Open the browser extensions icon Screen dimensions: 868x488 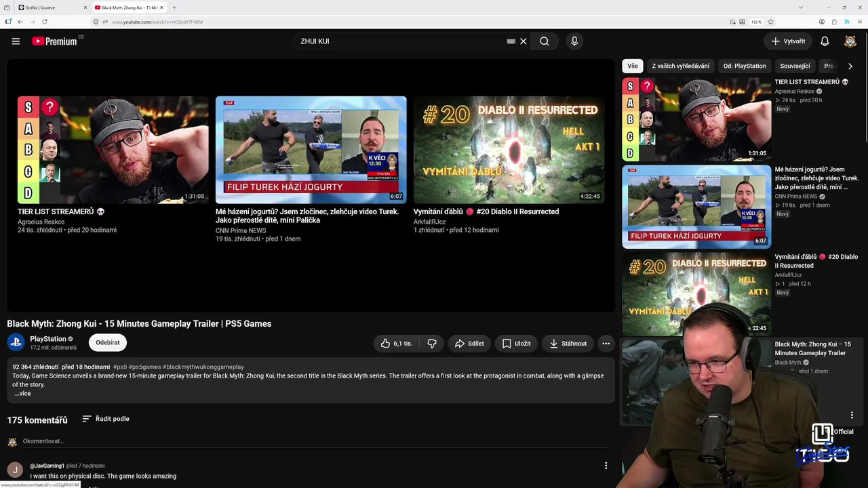coord(834,22)
